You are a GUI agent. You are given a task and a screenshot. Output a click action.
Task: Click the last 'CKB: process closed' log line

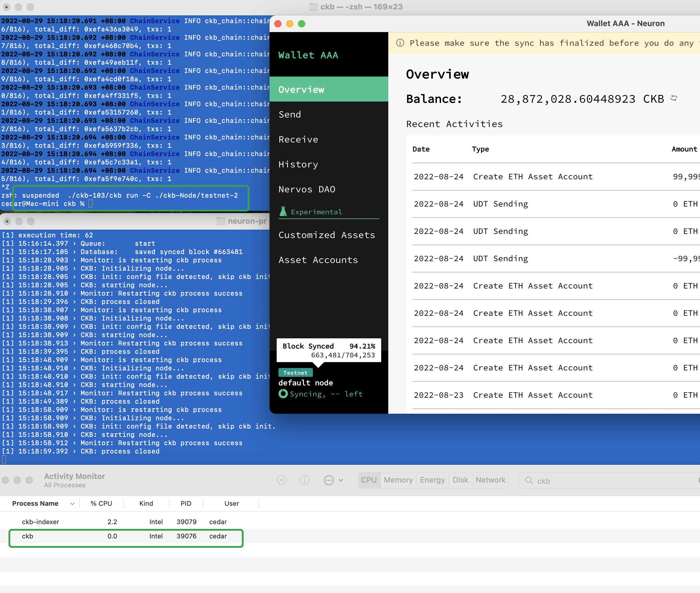pos(81,451)
